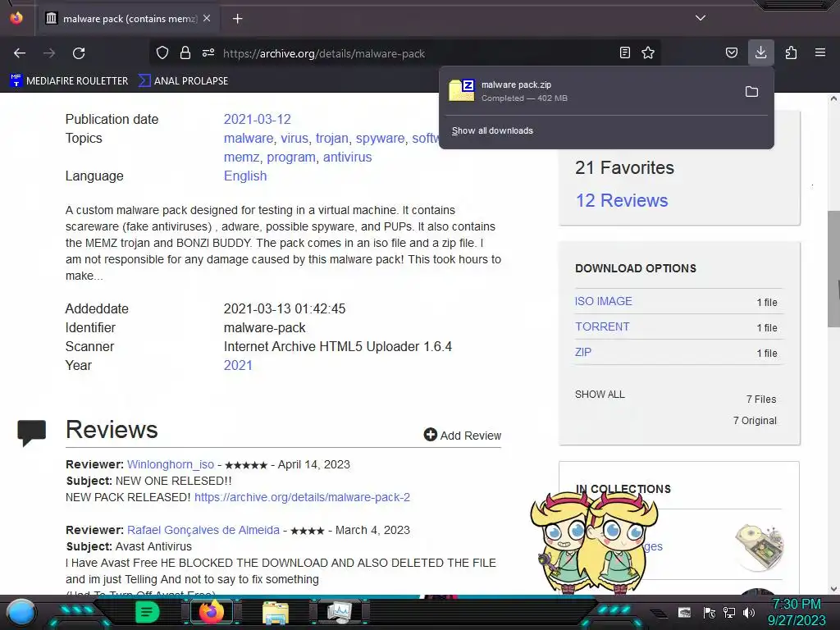This screenshot has height=630, width=840.
Task: Open the spyware topic link
Action: pos(381,138)
